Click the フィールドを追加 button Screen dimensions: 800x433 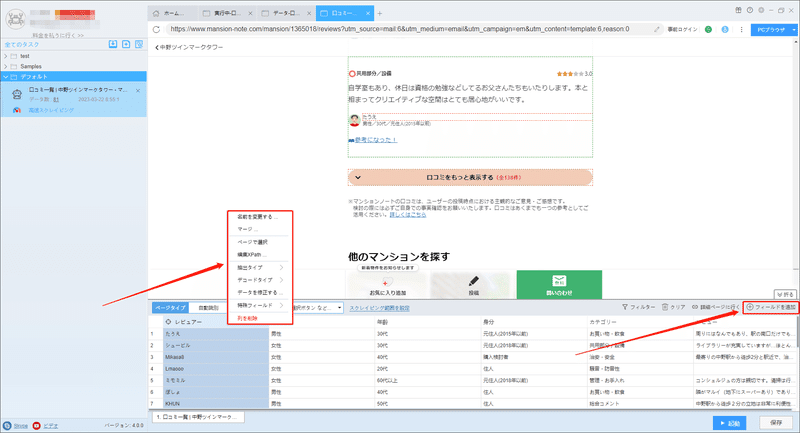coord(770,307)
